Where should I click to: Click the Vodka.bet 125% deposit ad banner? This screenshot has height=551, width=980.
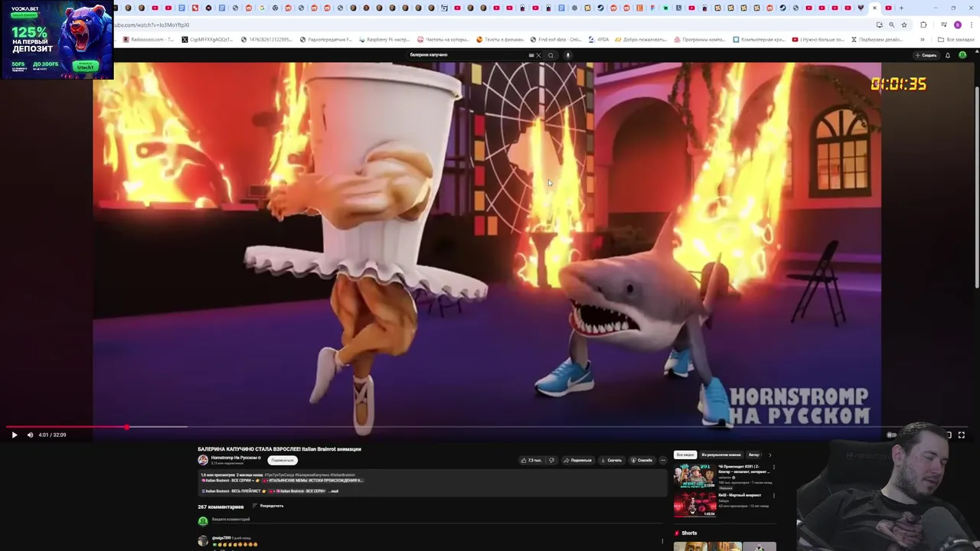coord(57,40)
